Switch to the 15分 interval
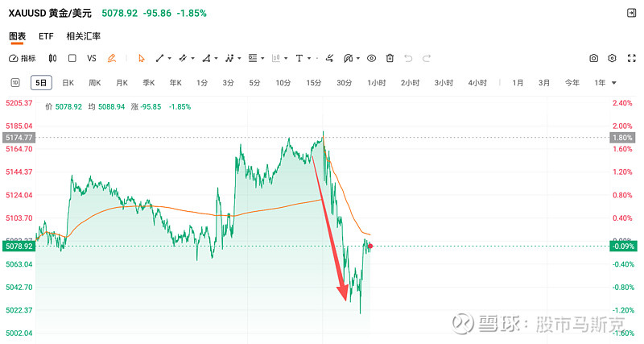 313,83
